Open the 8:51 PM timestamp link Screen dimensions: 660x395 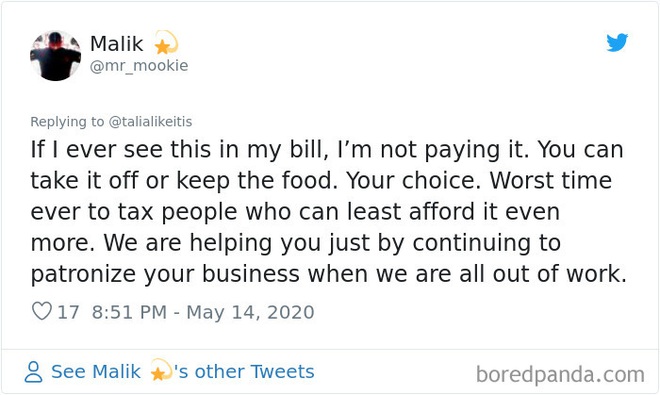pos(129,312)
